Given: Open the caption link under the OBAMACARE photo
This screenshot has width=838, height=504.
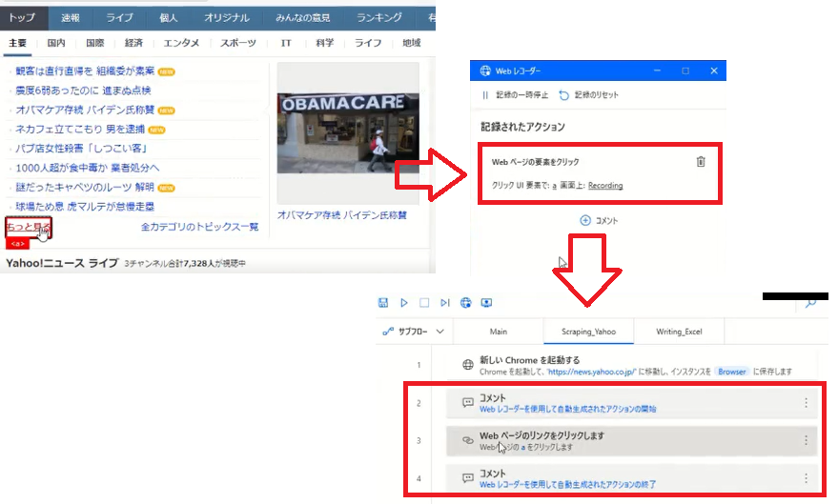Looking at the screenshot, I should [x=342, y=215].
